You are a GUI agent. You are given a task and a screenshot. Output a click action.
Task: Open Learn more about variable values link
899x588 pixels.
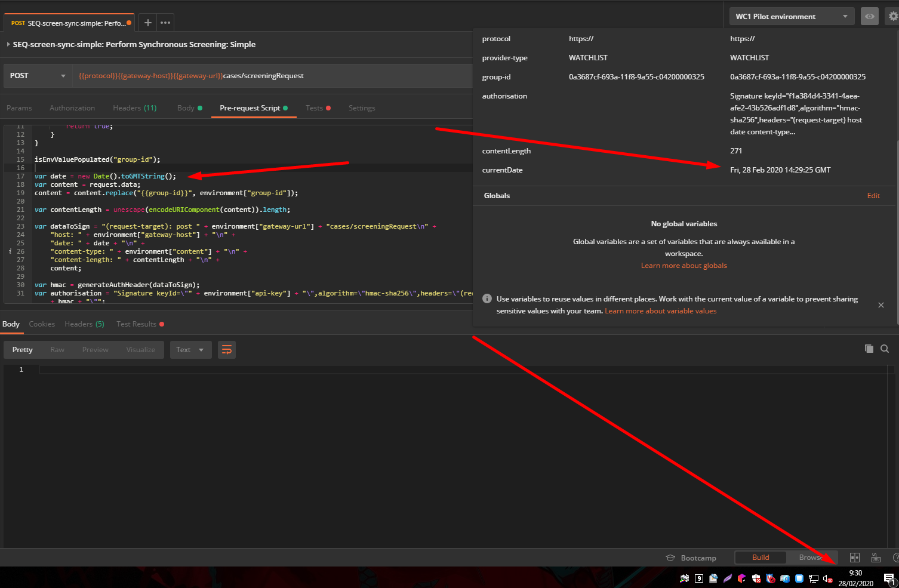(660, 311)
